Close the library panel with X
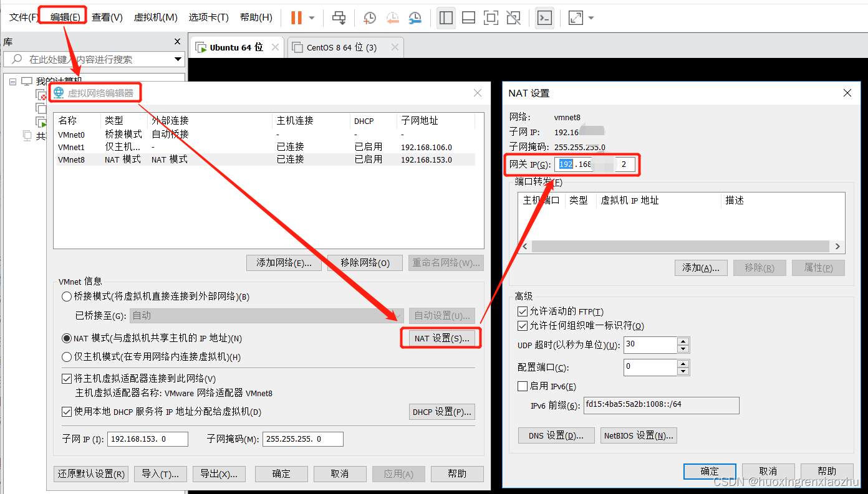Screen dimensions: 868x494 tap(177, 42)
